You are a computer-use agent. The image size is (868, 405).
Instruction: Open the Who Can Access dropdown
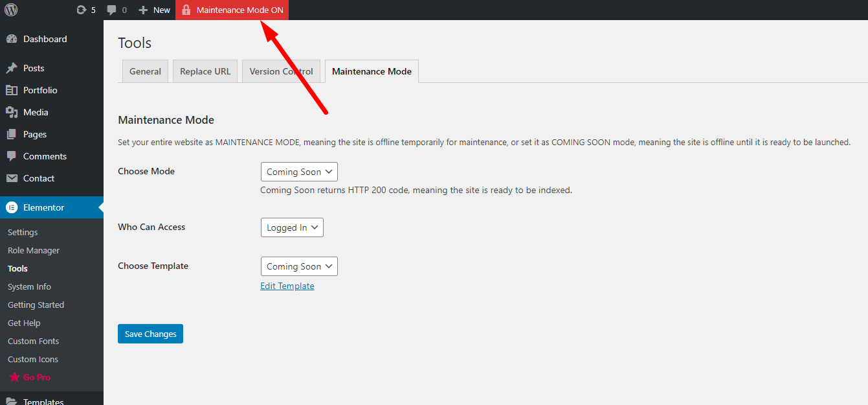tap(292, 227)
